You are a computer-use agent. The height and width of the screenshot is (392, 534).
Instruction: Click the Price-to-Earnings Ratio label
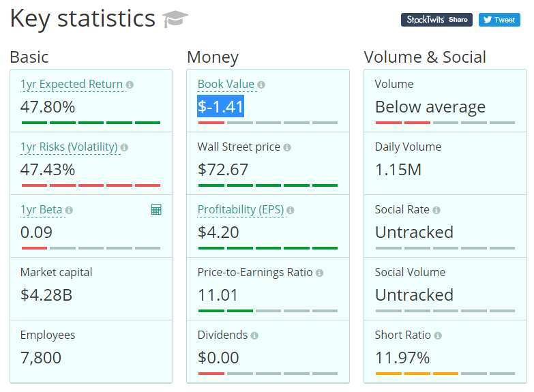(255, 272)
